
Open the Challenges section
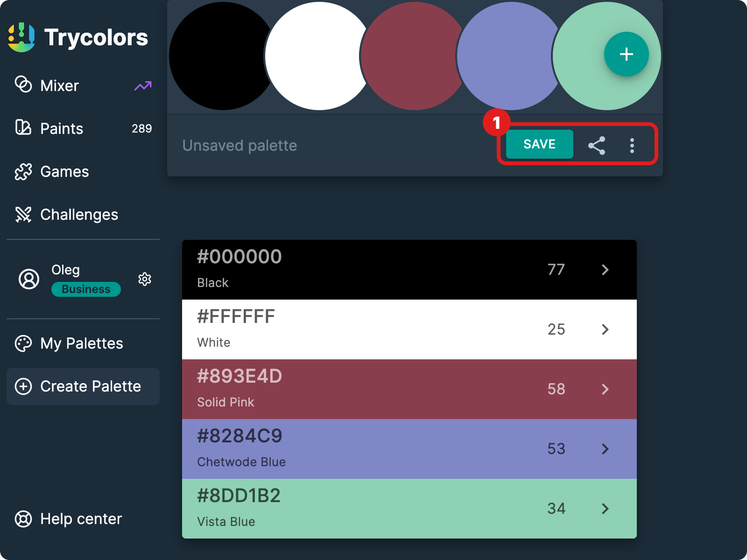pyautogui.click(x=83, y=215)
